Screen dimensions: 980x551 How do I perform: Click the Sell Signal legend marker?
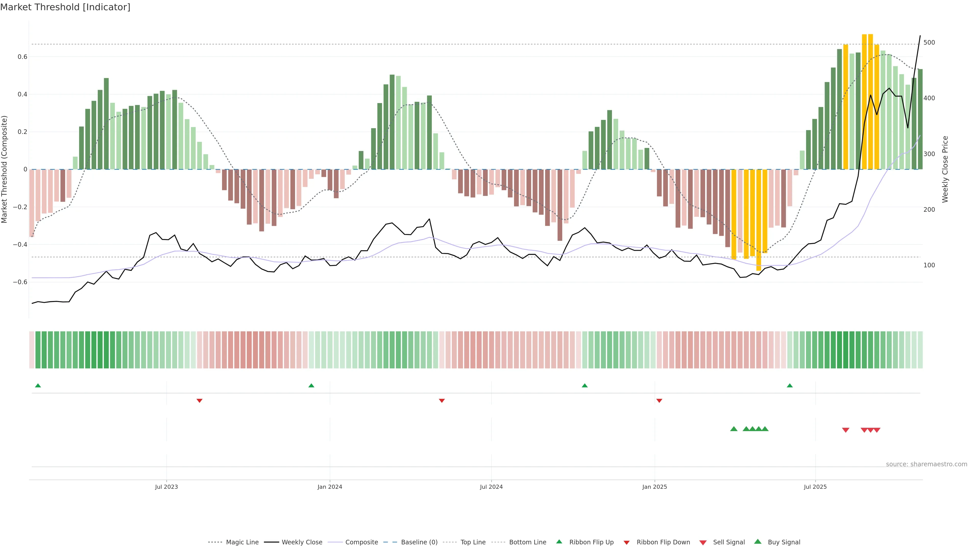[x=703, y=542]
